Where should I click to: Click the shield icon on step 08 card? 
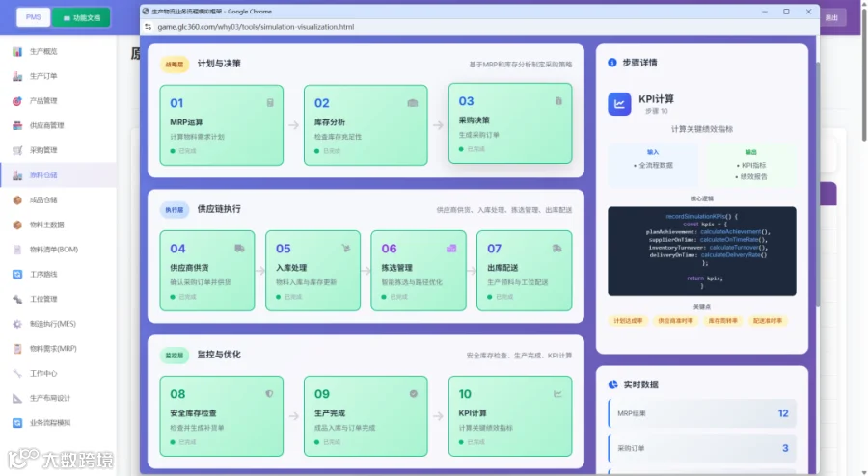tap(269, 394)
